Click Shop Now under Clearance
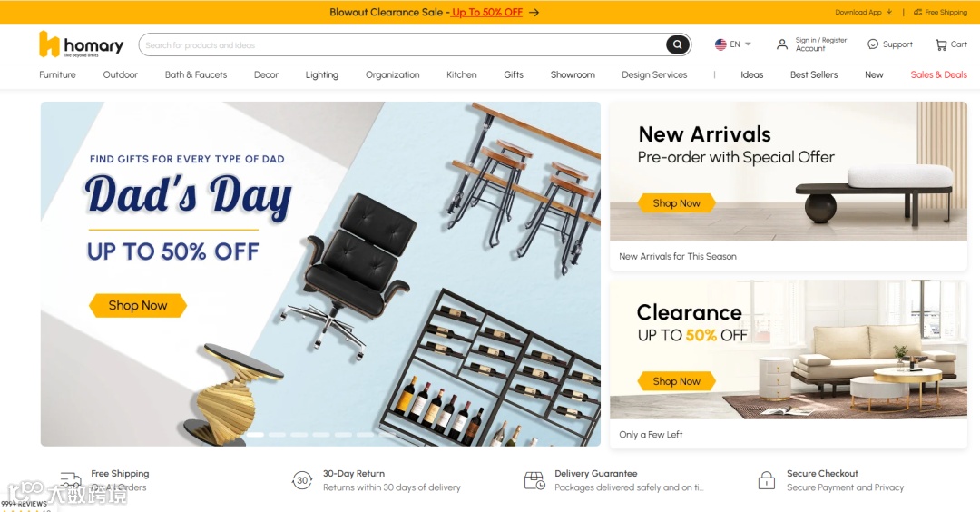Image resolution: width=980 pixels, height=512 pixels. pyautogui.click(x=676, y=381)
